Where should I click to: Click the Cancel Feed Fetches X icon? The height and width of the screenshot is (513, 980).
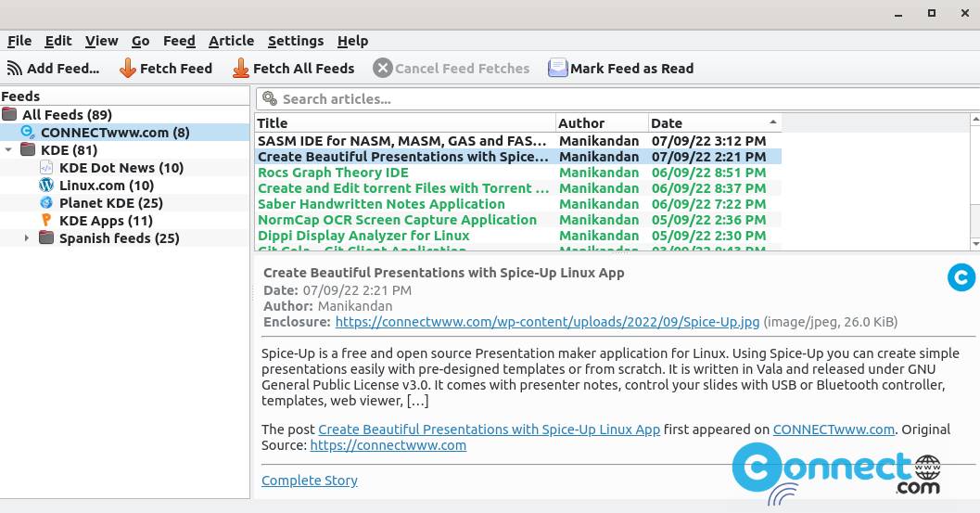click(383, 69)
